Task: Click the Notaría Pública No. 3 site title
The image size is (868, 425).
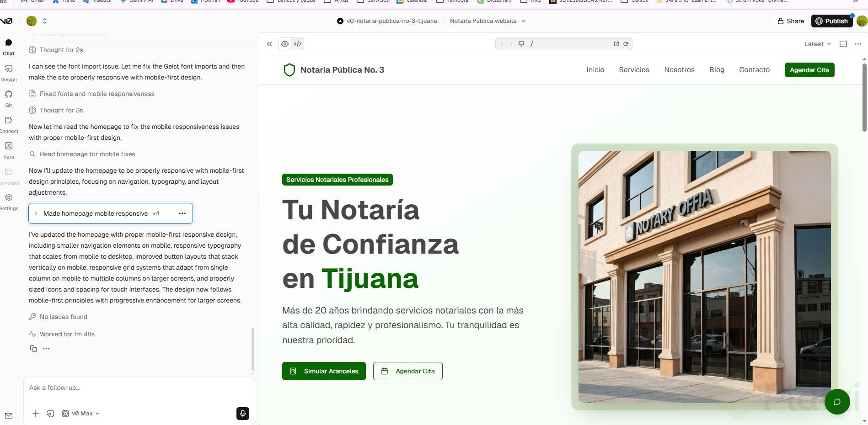Action: (x=342, y=70)
